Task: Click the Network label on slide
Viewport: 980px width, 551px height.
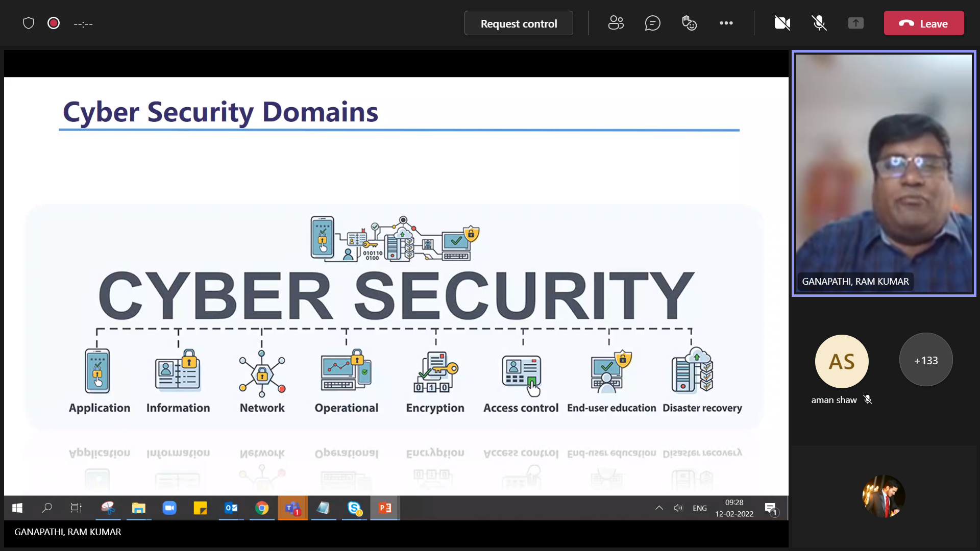Action: (x=262, y=408)
